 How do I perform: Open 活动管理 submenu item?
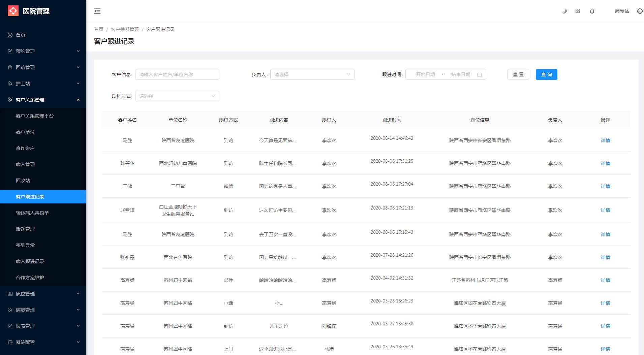pos(43,229)
